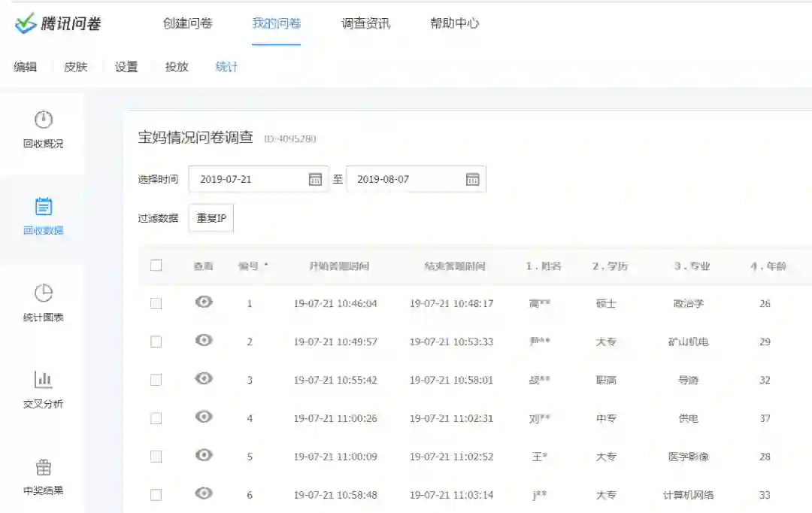Viewport: 812px width, 513px height.
Task: View response number 2 eye icon
Action: pos(204,340)
